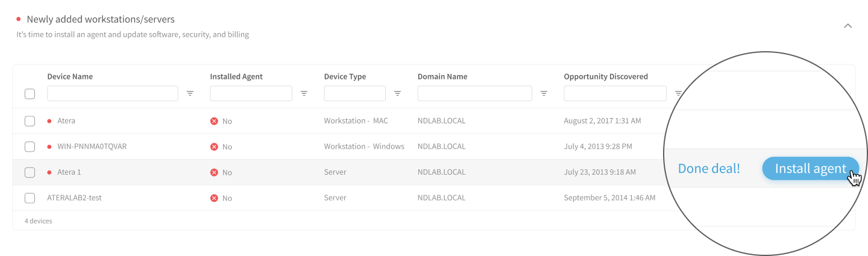Focus the Device Name filter field
The height and width of the screenshot is (256, 868).
click(113, 93)
